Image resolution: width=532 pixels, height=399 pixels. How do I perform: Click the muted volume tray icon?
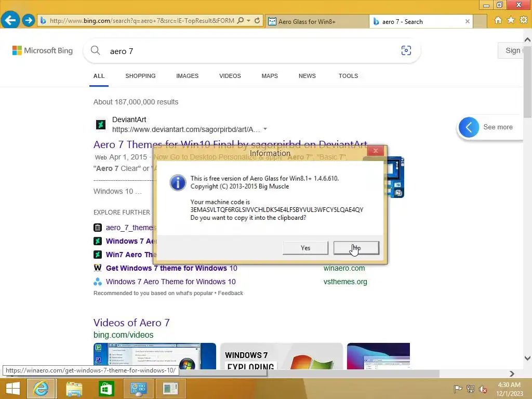483,389
